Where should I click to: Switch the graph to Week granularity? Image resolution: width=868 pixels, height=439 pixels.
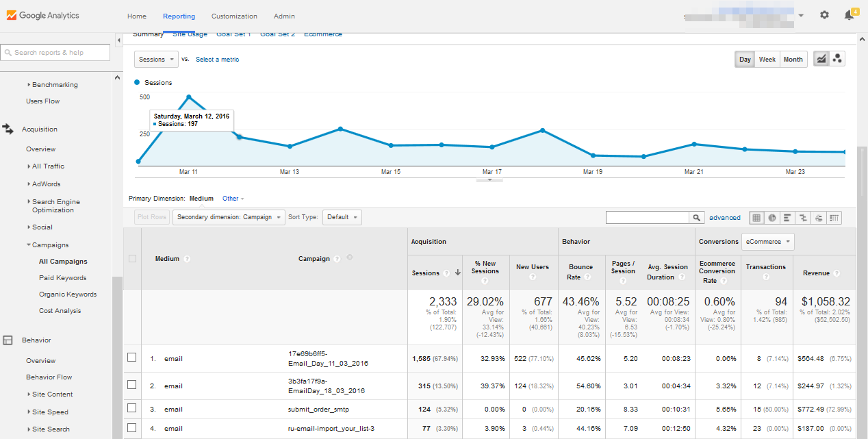(x=767, y=60)
